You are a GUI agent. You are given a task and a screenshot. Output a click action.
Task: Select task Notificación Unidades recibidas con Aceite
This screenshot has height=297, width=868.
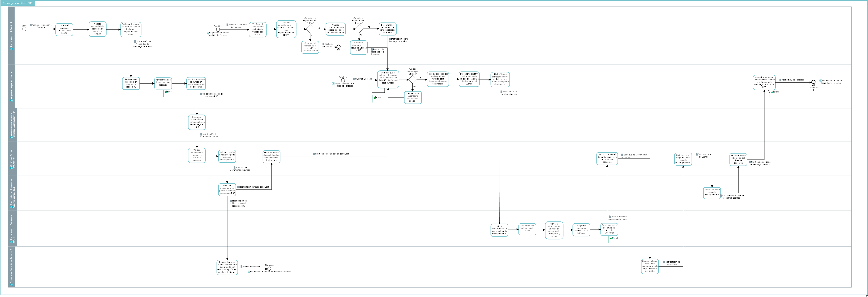coord(64,29)
